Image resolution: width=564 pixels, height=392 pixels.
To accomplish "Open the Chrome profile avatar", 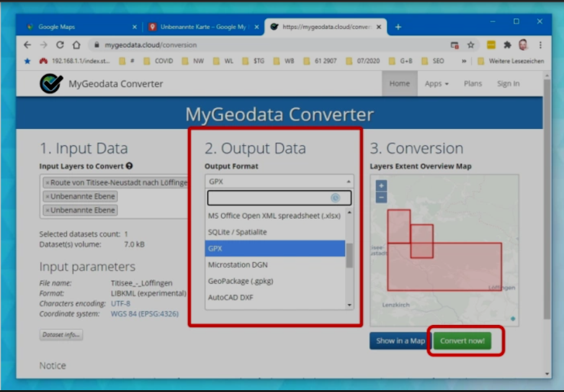I will (x=523, y=45).
